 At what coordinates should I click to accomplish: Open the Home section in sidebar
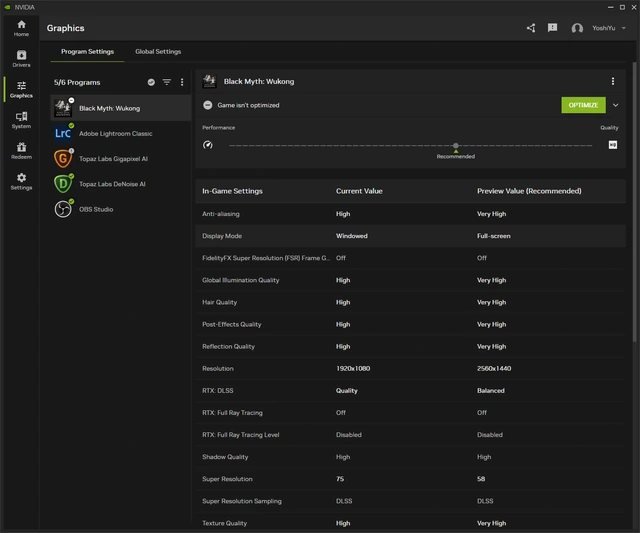(x=21, y=28)
